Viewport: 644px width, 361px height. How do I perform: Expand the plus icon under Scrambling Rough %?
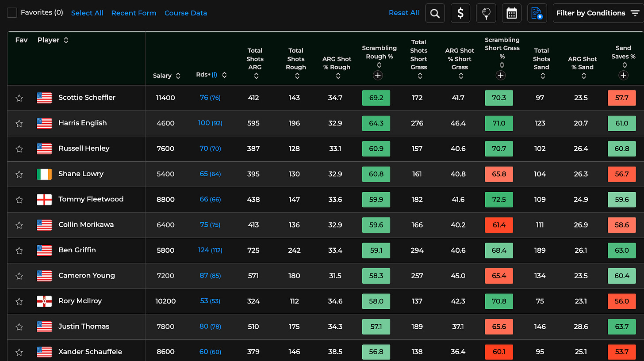(378, 76)
